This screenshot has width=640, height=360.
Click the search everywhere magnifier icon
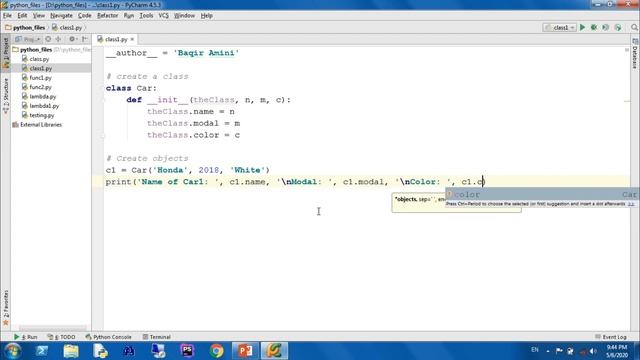(x=634, y=27)
